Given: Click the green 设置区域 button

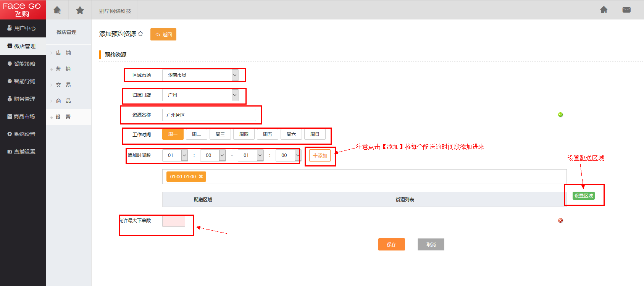Looking at the screenshot, I should click(583, 196).
